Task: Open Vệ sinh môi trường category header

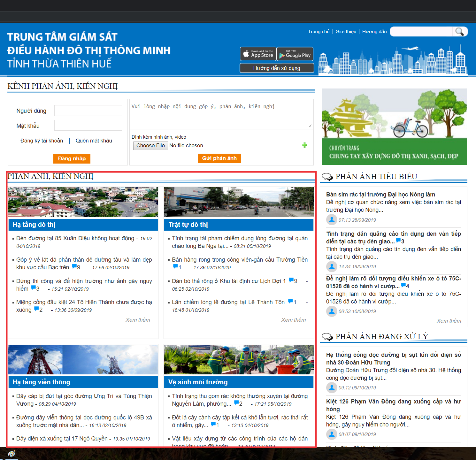Action: (x=239, y=382)
